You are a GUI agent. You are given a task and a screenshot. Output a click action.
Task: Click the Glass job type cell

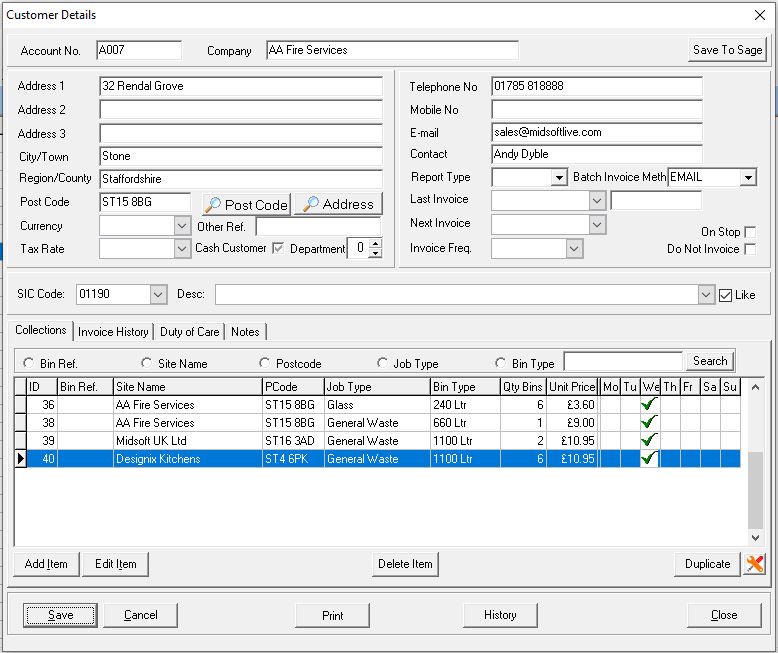click(377, 405)
